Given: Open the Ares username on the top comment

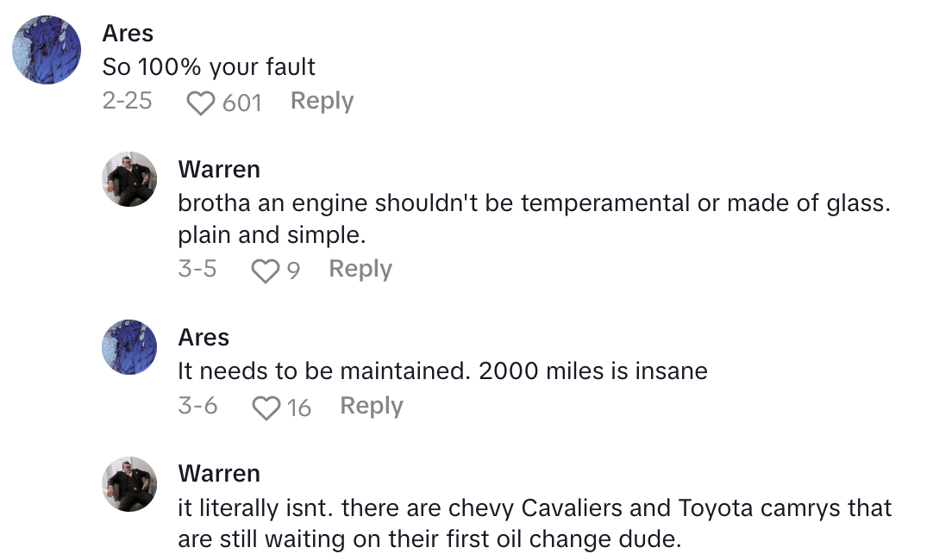Looking at the screenshot, I should (x=128, y=34).
